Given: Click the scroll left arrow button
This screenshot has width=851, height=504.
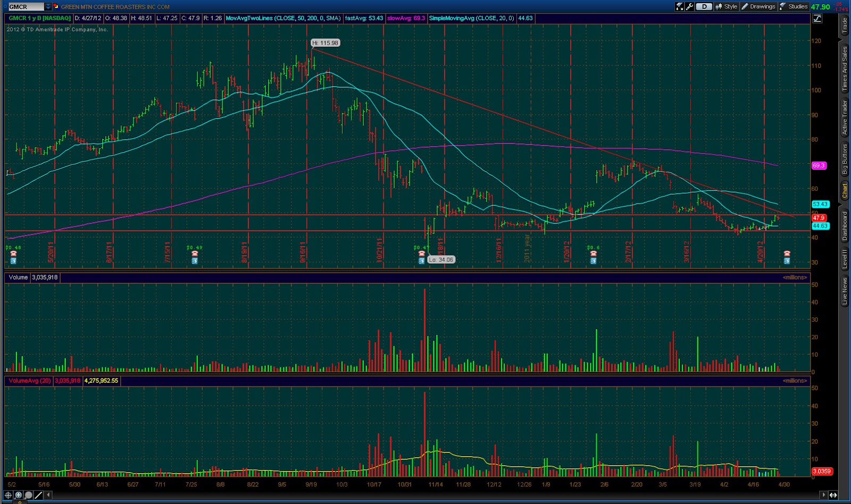Looking at the screenshot, I should point(48,495).
